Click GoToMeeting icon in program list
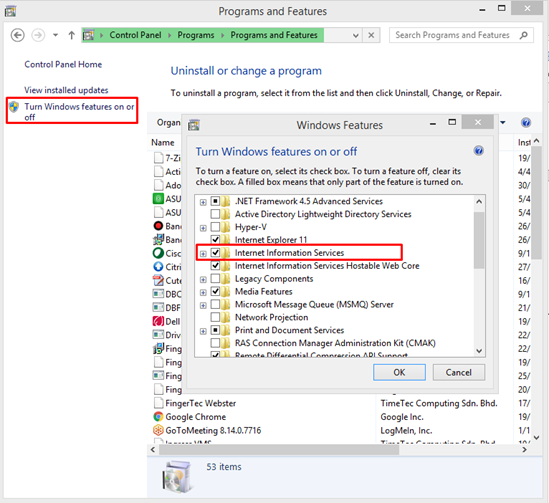The image size is (549, 503). [x=158, y=430]
